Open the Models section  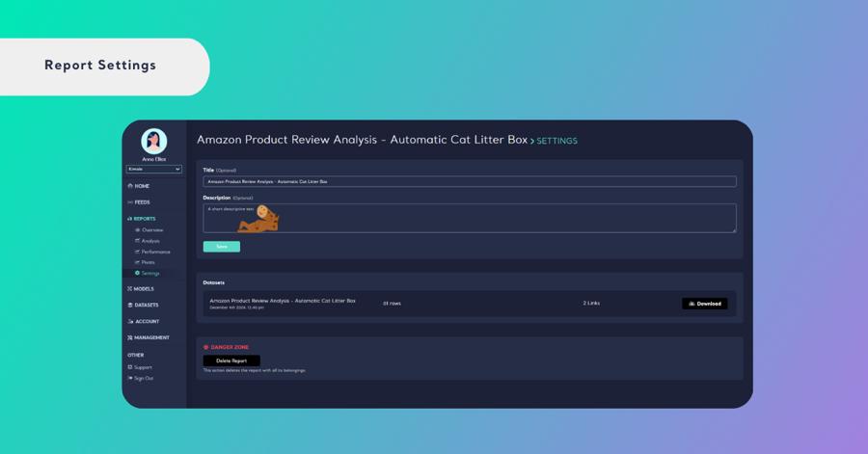141,288
